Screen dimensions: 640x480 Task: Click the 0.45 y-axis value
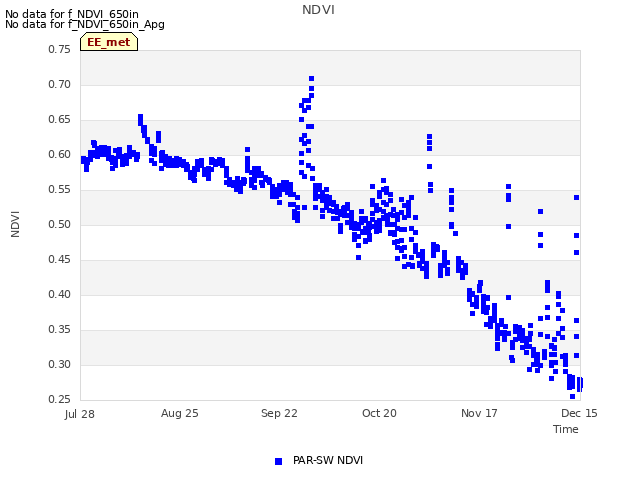60,260
